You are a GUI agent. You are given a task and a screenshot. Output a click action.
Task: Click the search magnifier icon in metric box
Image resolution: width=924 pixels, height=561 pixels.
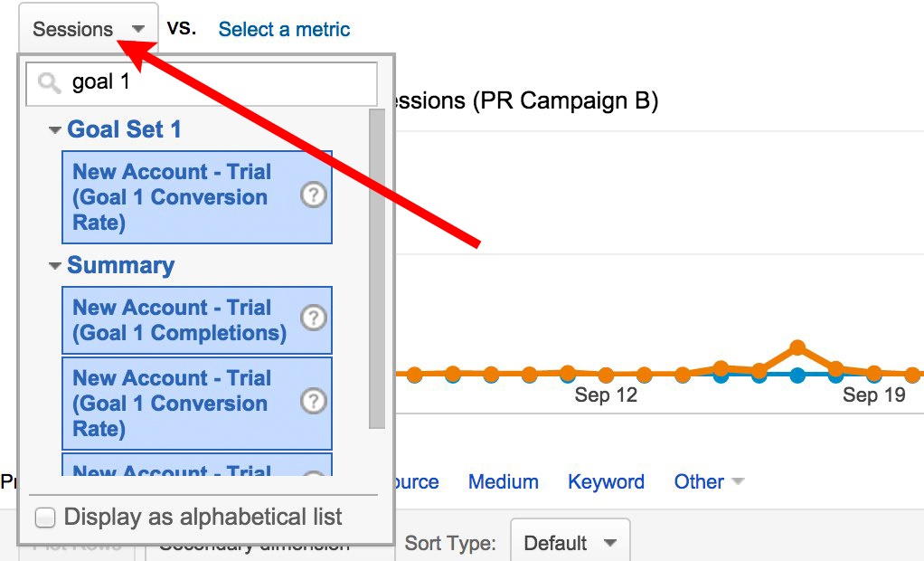click(50, 84)
